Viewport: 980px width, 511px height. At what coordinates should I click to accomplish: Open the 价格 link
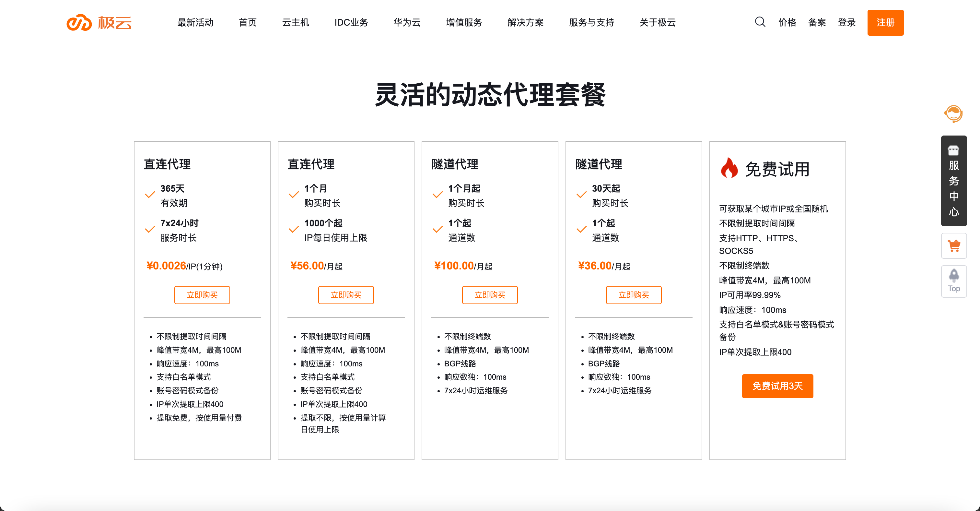pyautogui.click(x=787, y=22)
